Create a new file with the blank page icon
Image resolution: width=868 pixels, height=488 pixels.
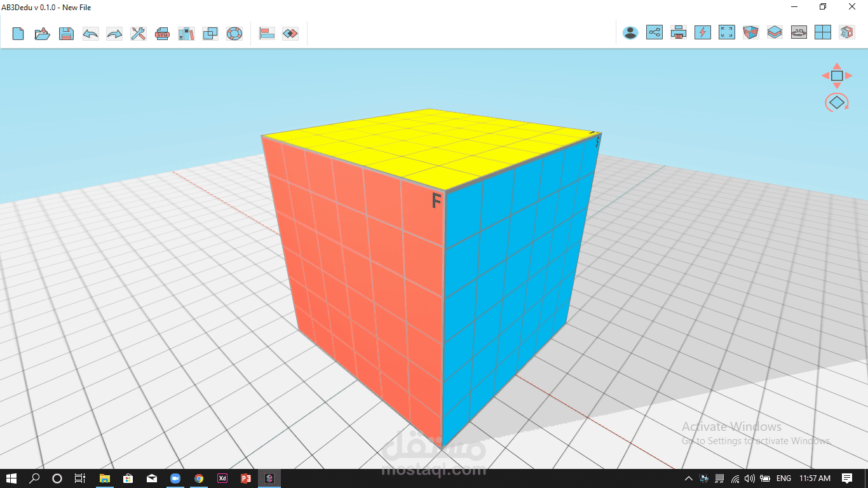[18, 34]
